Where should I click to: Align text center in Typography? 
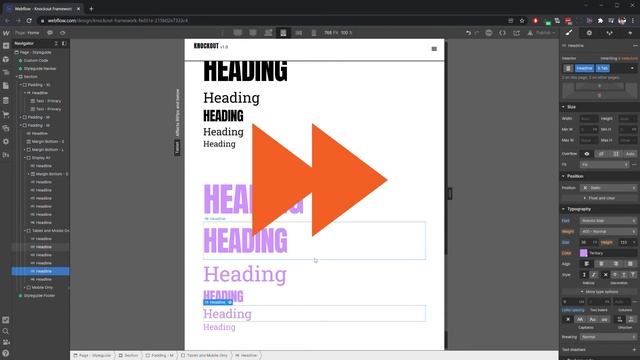pyautogui.click(x=601, y=264)
